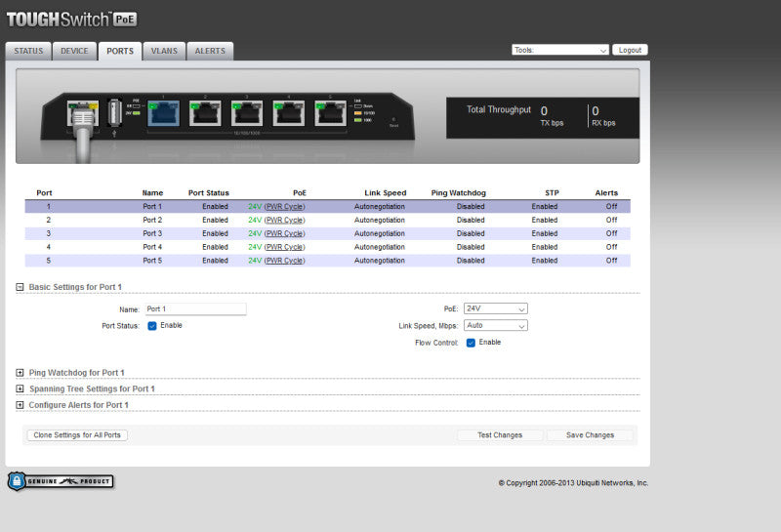Viewport: 781px width, 532px height.
Task: Click STP Enabled value in port 2 row
Action: [x=545, y=220]
